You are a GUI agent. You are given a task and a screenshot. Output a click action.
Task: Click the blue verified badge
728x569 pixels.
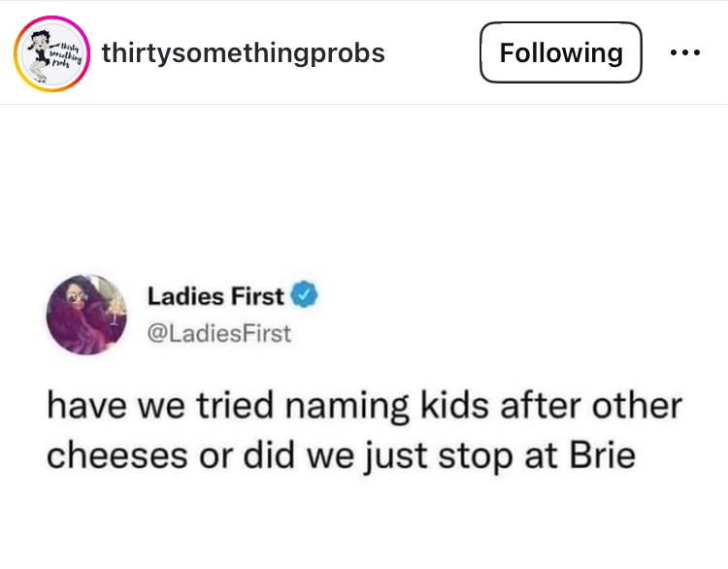305,295
